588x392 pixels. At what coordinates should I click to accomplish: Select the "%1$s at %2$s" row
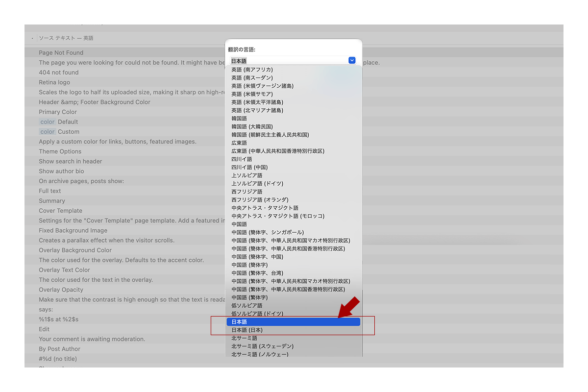(59, 319)
